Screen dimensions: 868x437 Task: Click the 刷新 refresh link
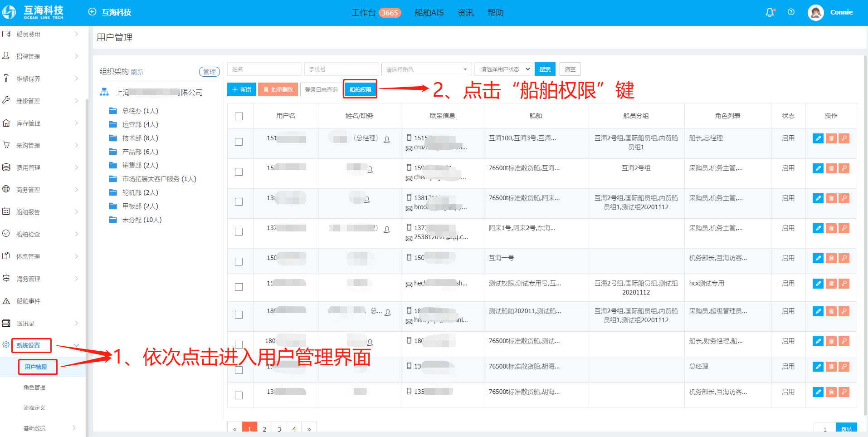tap(137, 72)
